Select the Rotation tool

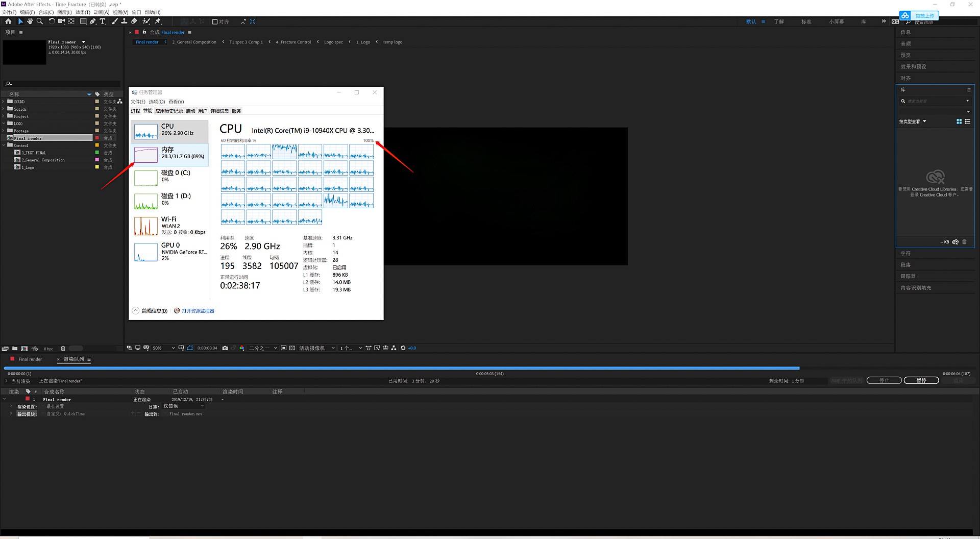coord(52,21)
